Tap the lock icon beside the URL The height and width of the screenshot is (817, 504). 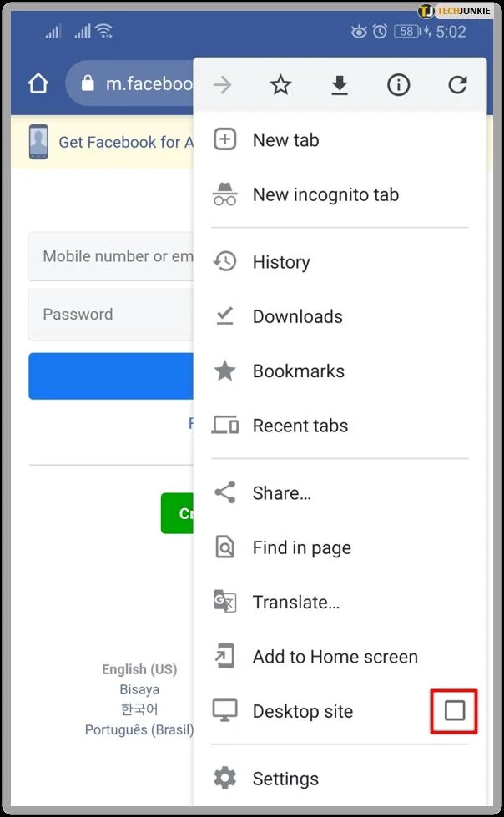(x=88, y=84)
